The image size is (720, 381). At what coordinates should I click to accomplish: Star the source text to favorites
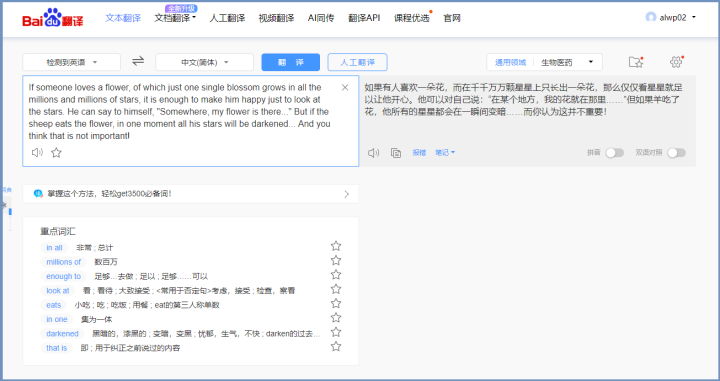point(56,152)
